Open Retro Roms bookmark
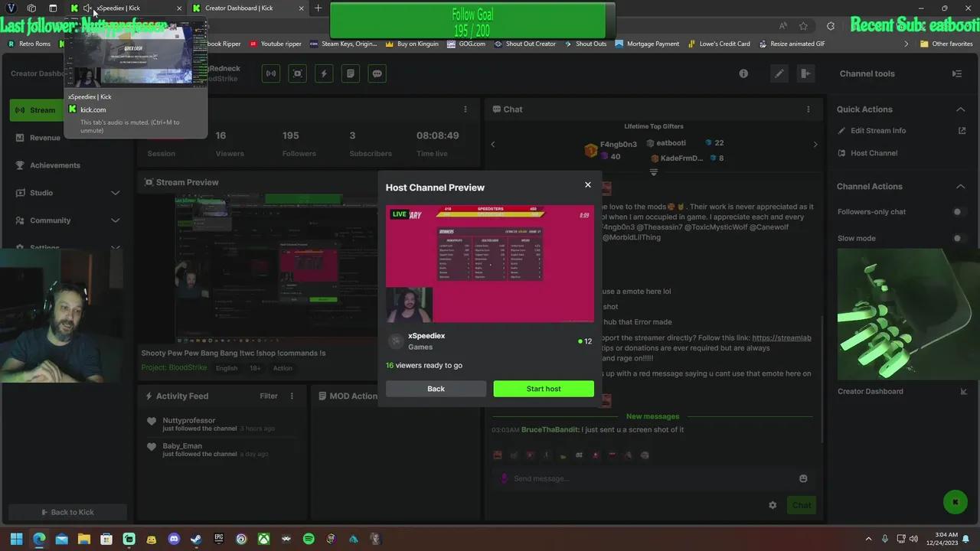Screen dimensions: 980x551 tap(29, 44)
